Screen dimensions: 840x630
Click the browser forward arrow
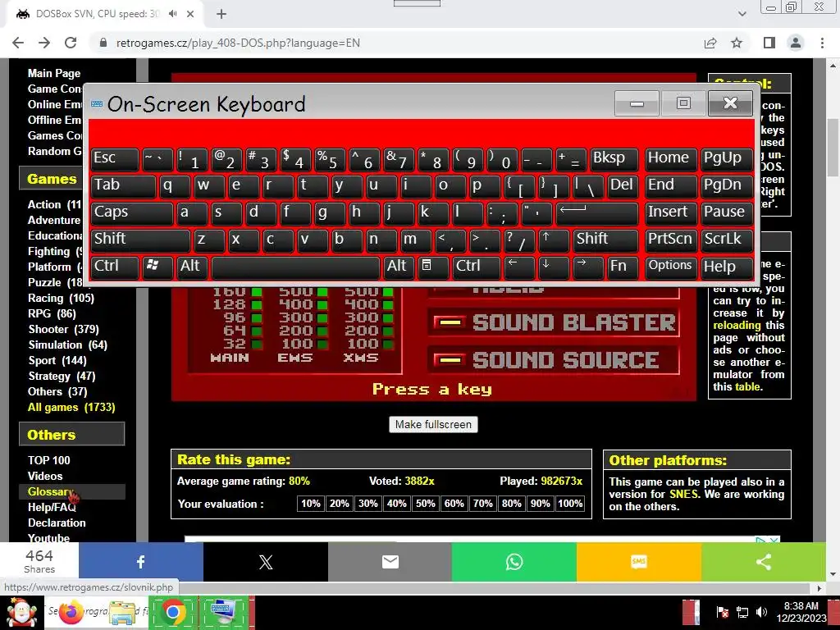point(44,43)
